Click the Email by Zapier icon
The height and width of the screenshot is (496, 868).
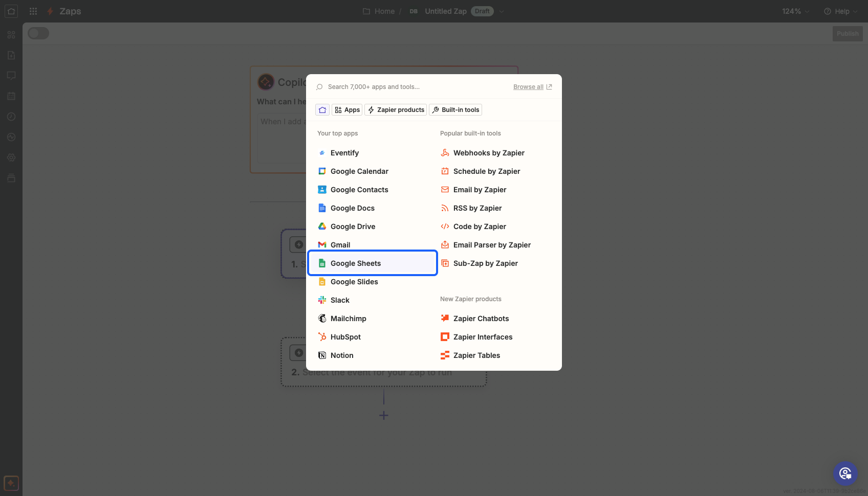(x=445, y=190)
